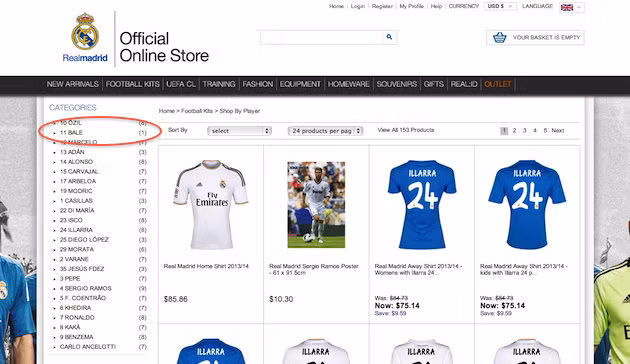This screenshot has height=364, width=630.
Task: Select the 10 ÖZIL category
Action: pos(71,123)
